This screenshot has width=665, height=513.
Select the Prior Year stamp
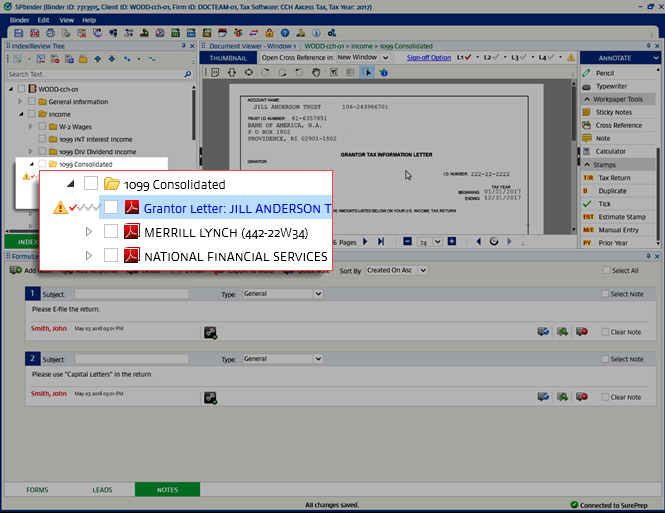(612, 242)
